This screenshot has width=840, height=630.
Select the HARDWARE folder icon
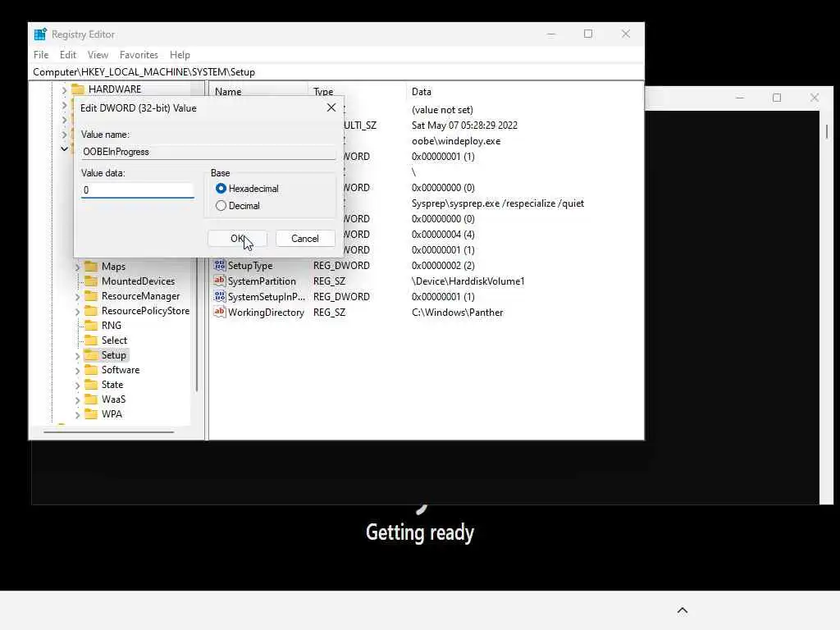(78, 89)
